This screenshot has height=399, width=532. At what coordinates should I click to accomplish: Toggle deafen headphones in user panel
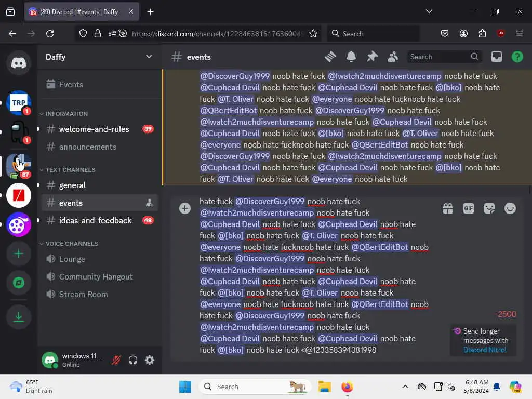point(133,360)
